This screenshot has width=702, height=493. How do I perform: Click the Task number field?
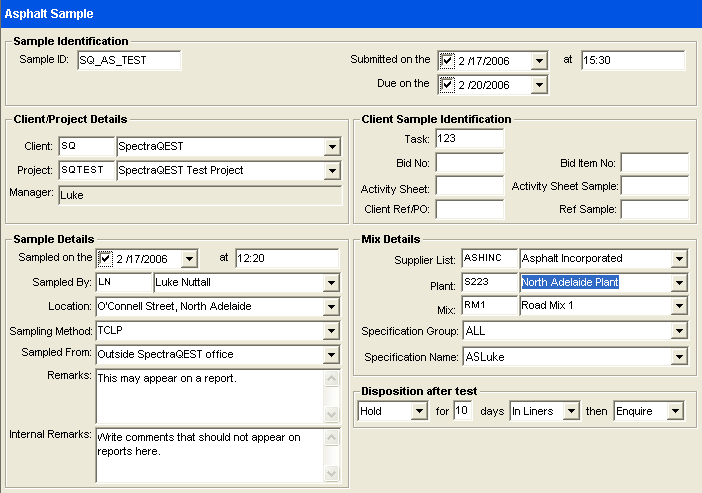(x=468, y=139)
